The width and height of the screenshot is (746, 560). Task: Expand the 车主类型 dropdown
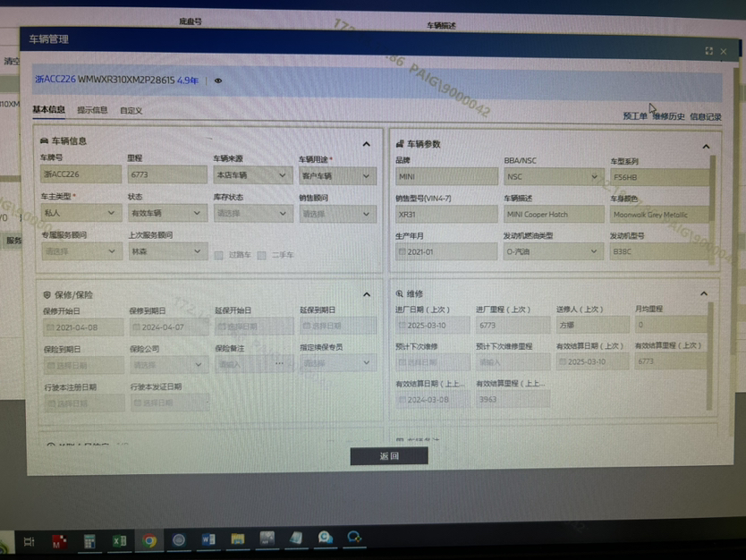click(x=81, y=213)
